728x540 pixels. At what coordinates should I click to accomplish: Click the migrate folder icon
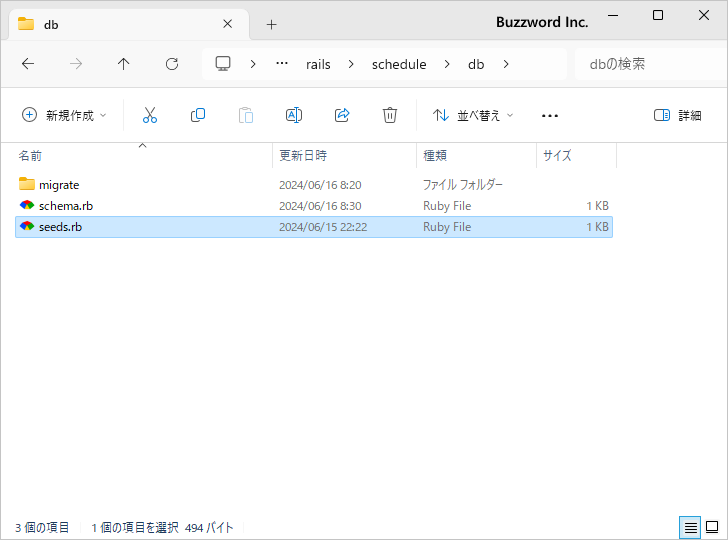27,184
